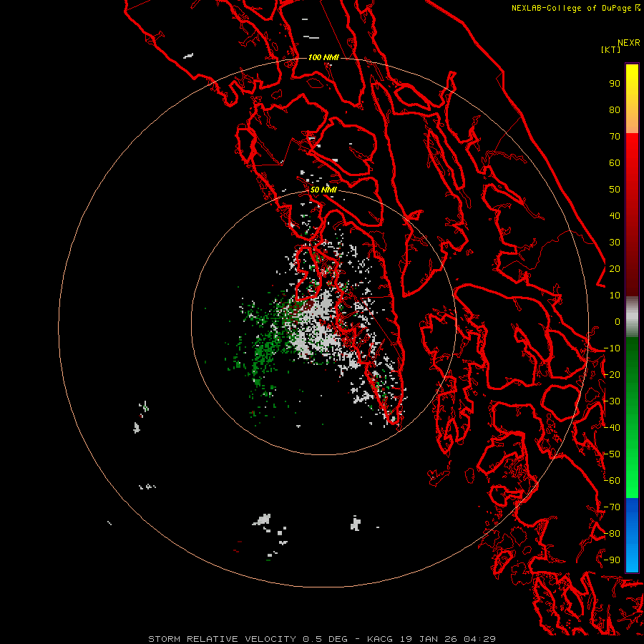Image resolution: width=644 pixels, height=644 pixels.
Task: Click the -80 value on the color scale
Action: pos(612,534)
